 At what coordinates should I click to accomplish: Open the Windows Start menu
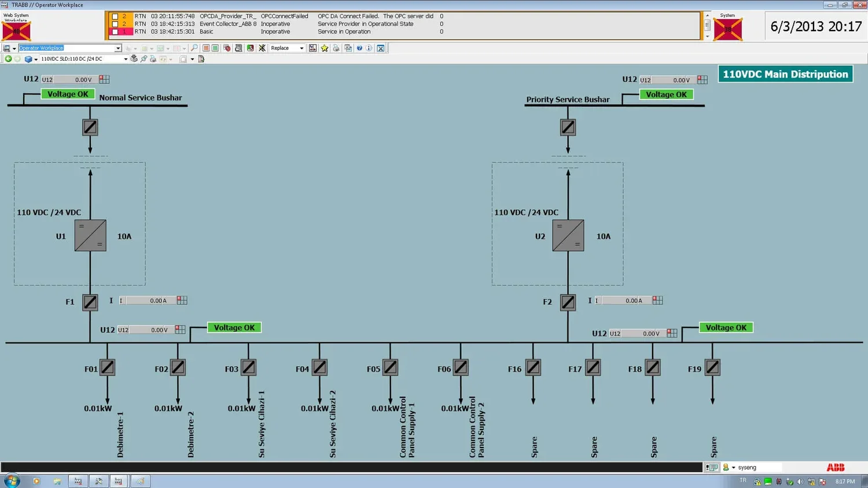12,480
